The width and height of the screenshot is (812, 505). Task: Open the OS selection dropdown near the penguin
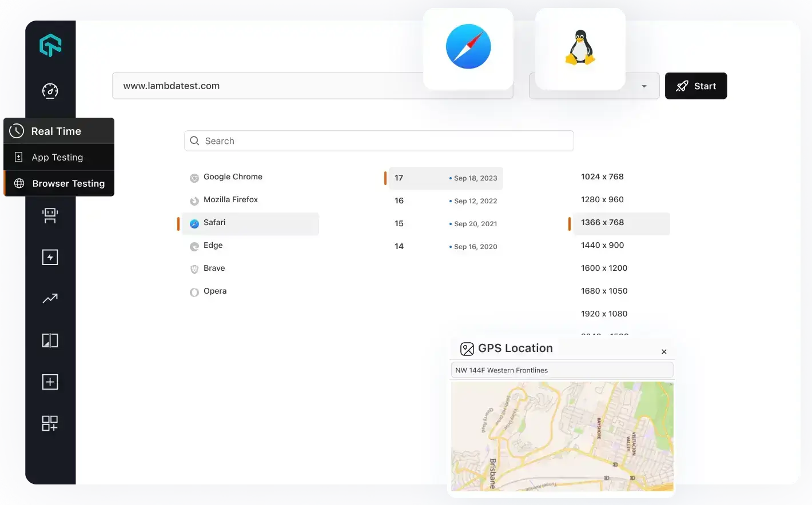[x=643, y=86]
